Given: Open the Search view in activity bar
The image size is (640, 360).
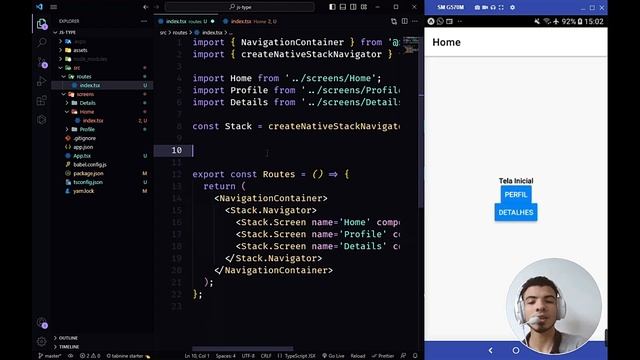Looking at the screenshot, I should [x=42, y=42].
